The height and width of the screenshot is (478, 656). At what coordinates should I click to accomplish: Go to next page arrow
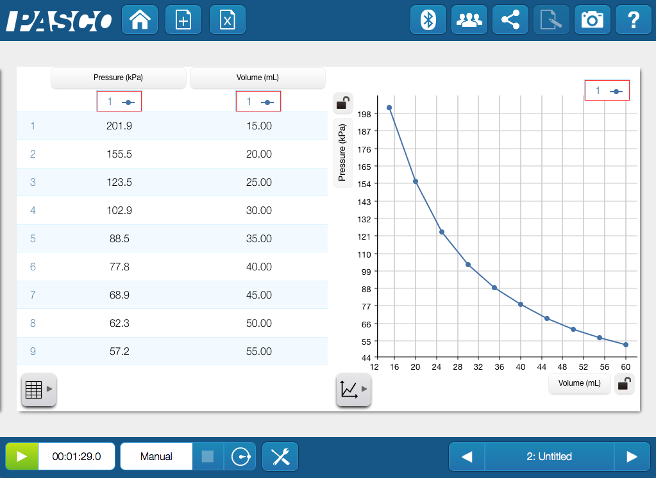tap(632, 456)
